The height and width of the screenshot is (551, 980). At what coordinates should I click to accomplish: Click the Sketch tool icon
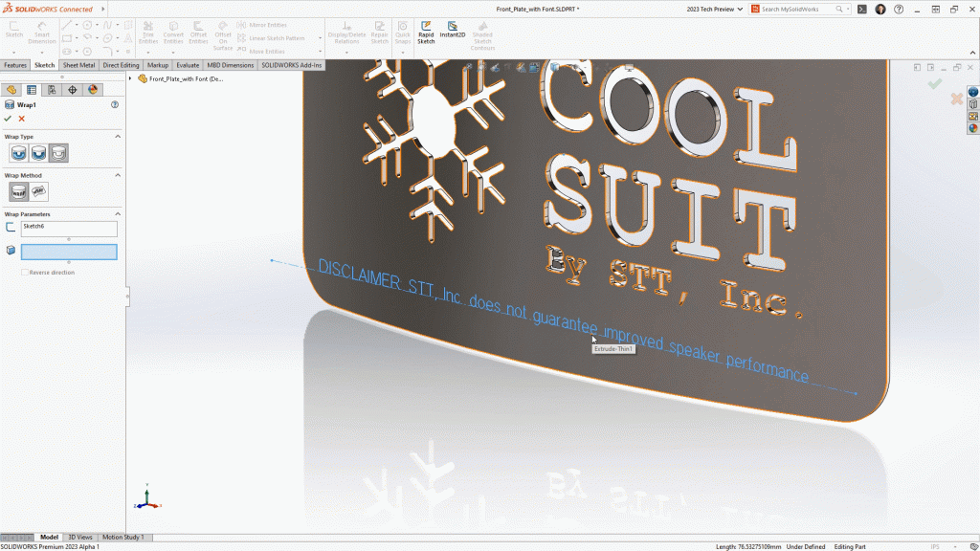point(13,30)
